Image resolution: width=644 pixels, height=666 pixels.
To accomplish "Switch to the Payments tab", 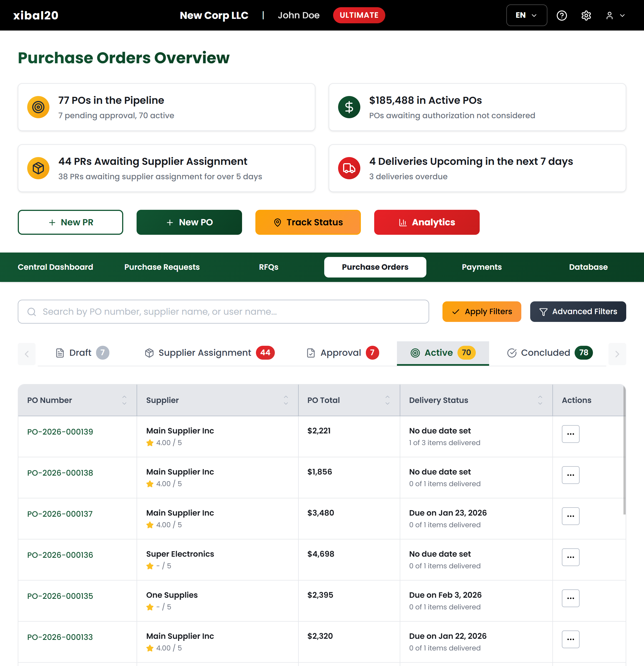I will point(481,267).
